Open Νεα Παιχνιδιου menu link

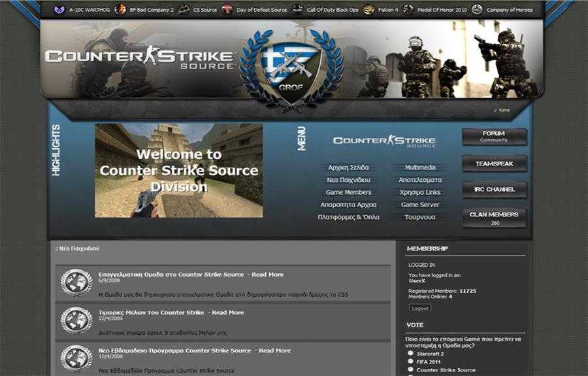click(x=348, y=180)
